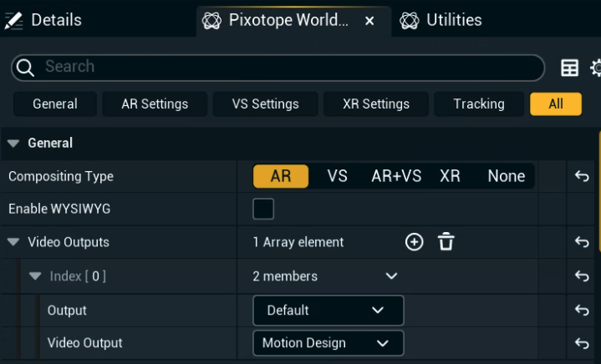The width and height of the screenshot is (601, 364).
Task: Reset the Output property to default
Action: point(582,310)
